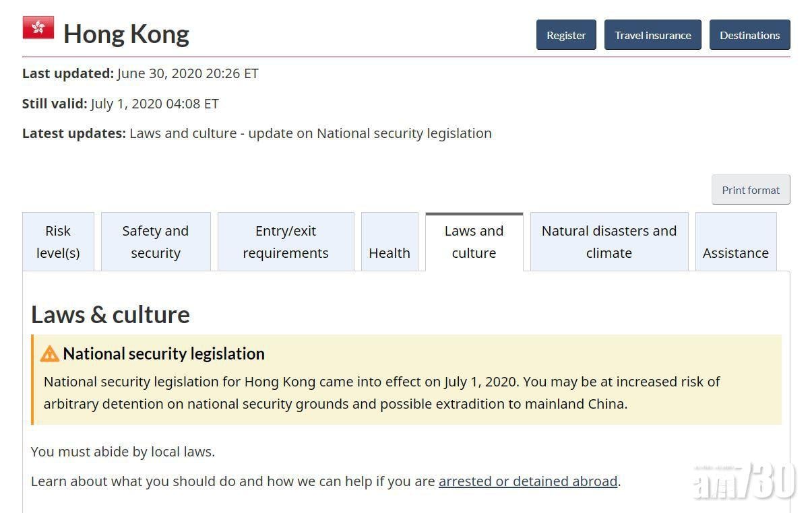Click the Print format button
812x513 pixels.
coord(751,190)
